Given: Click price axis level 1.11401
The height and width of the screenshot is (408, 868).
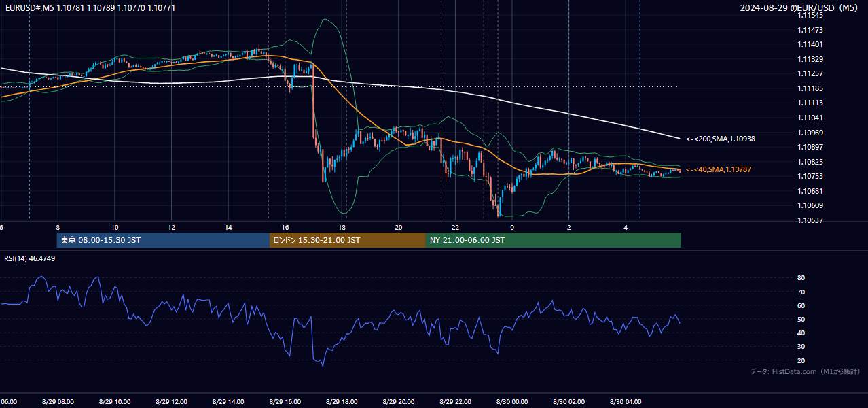Looking at the screenshot, I should pos(810,44).
